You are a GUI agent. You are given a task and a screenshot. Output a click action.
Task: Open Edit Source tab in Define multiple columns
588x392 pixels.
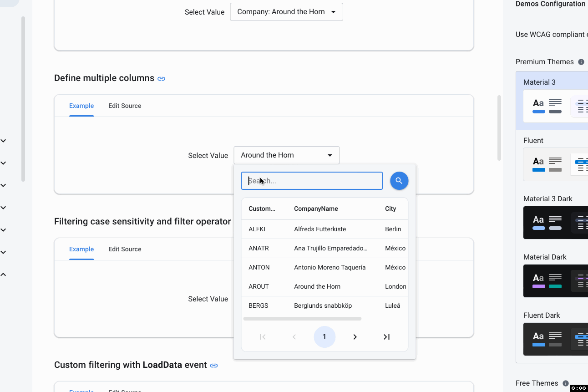[x=125, y=106]
